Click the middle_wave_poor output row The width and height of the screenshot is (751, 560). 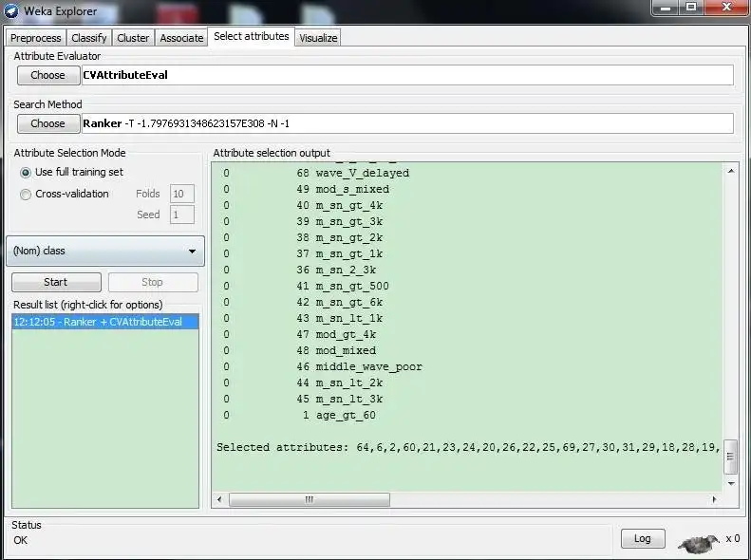(x=323, y=367)
